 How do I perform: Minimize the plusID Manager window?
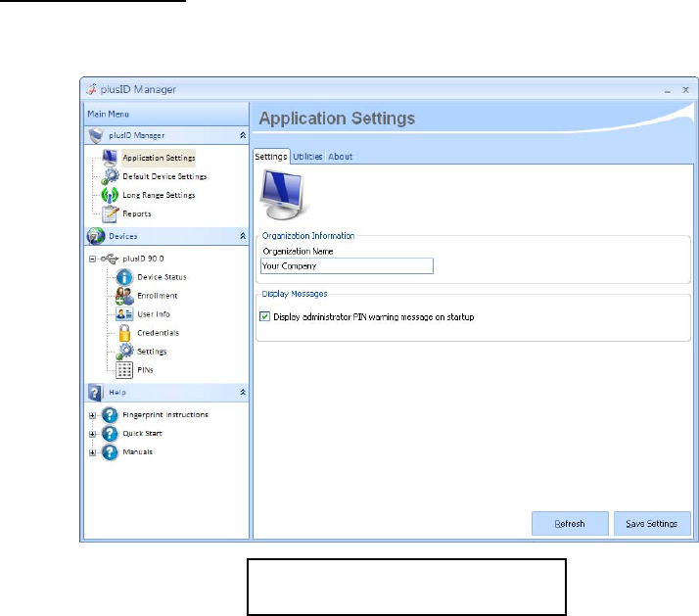668,90
